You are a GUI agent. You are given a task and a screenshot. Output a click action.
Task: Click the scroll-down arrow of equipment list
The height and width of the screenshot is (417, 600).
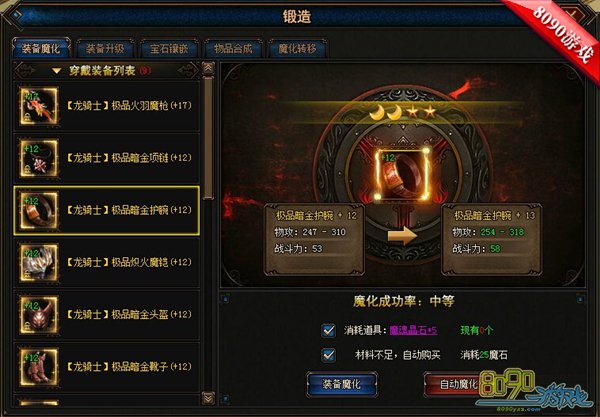coord(208,398)
